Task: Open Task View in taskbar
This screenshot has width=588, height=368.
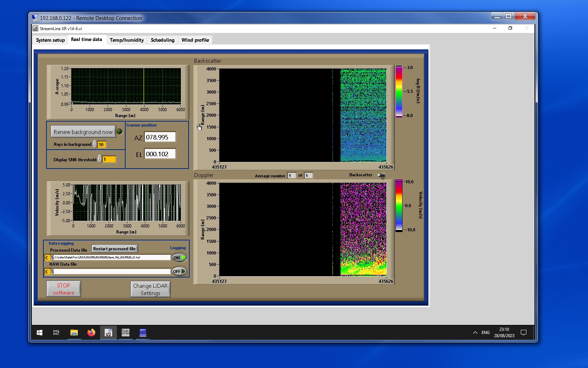Action: pos(56,333)
